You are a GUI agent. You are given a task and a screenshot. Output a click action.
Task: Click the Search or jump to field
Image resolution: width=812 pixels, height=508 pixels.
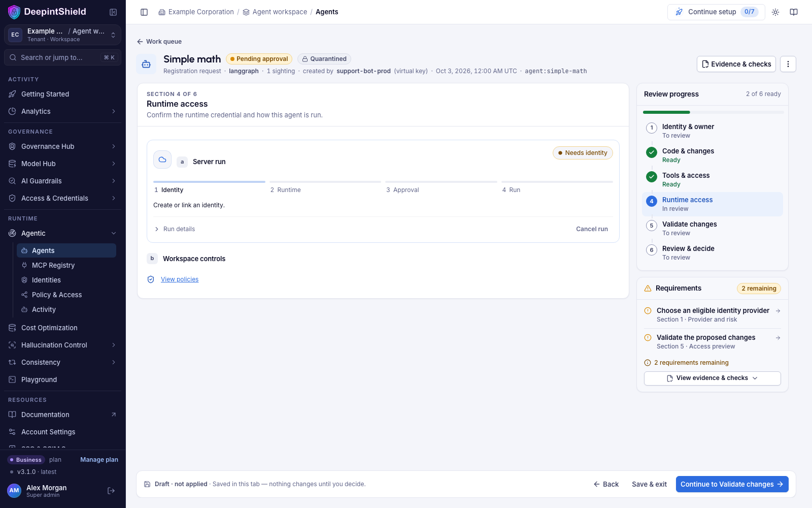(x=62, y=57)
